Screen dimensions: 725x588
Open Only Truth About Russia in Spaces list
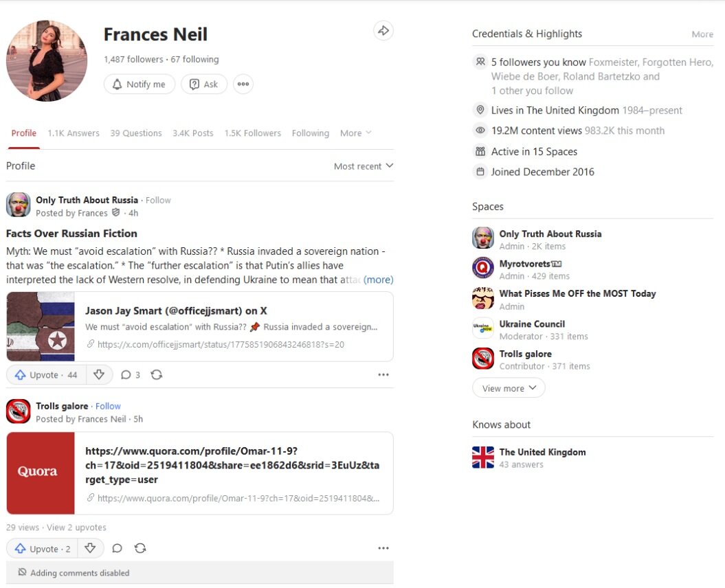tap(550, 234)
